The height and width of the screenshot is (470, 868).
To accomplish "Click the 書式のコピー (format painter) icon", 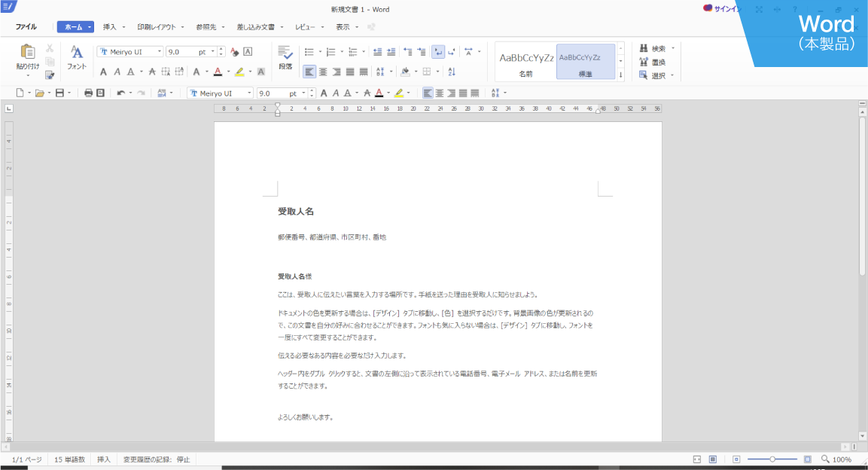I will pos(50,73).
